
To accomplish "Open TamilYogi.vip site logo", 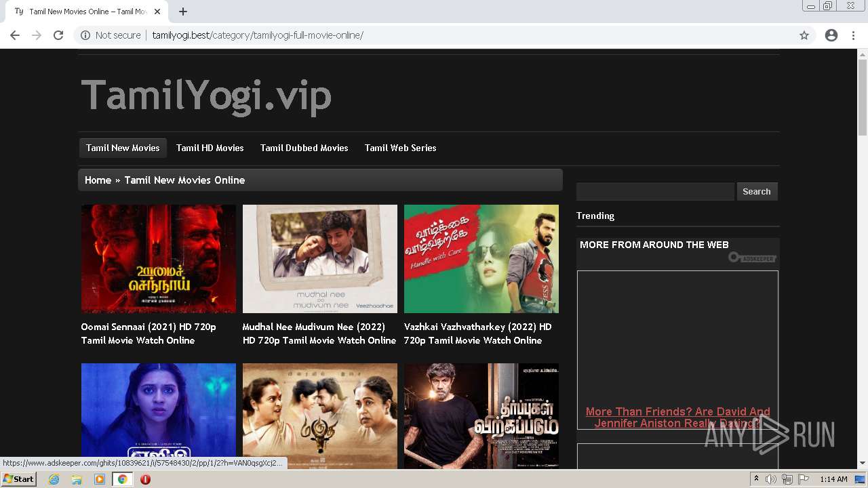I will point(206,95).
